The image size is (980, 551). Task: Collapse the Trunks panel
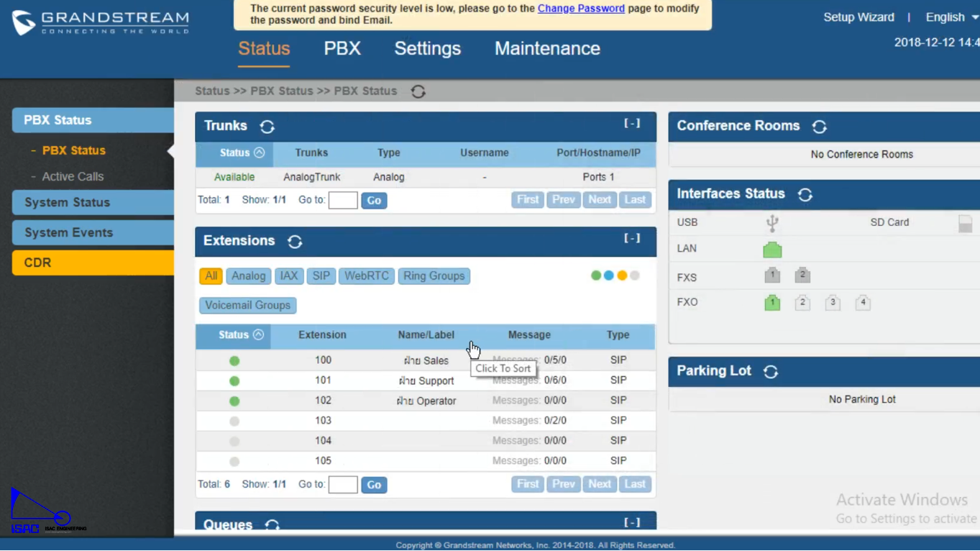pos(631,124)
